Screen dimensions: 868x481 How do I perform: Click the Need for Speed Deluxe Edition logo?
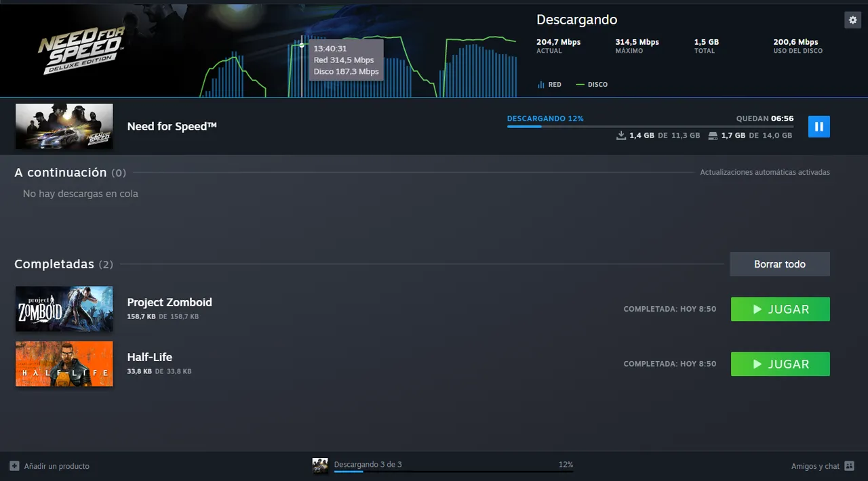81,51
